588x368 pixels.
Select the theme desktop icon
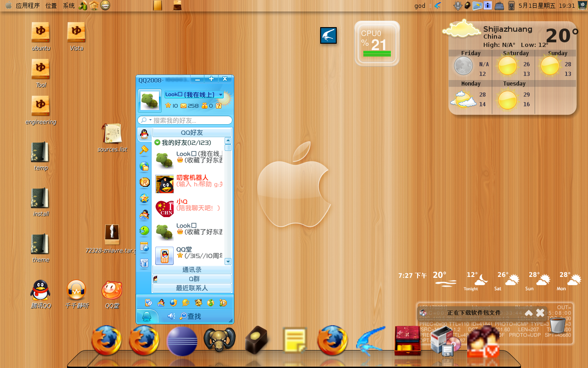(40, 244)
